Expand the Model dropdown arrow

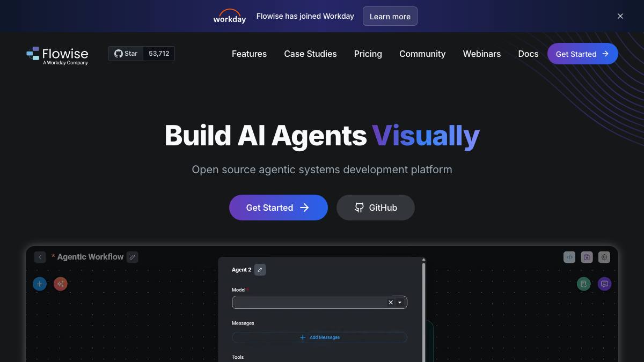click(400, 302)
